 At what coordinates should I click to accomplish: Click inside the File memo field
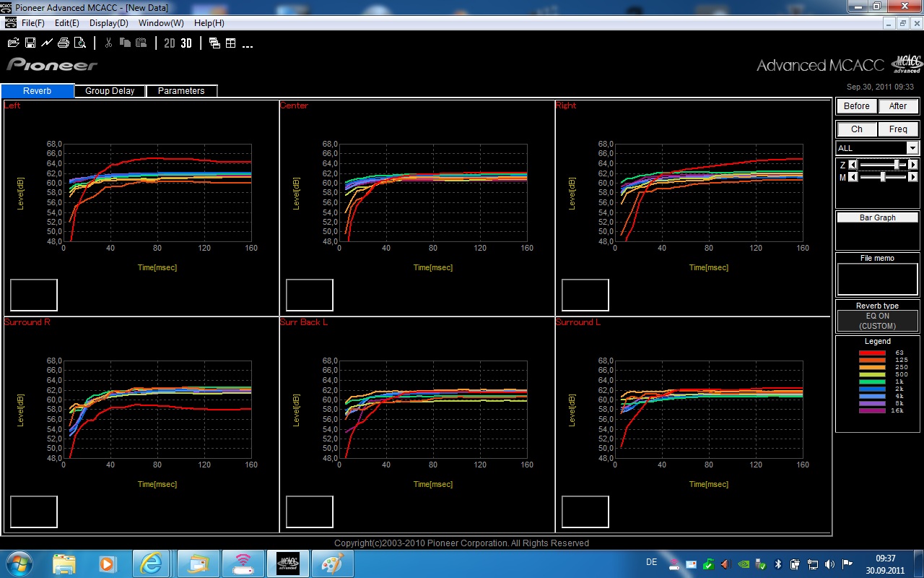(x=878, y=279)
